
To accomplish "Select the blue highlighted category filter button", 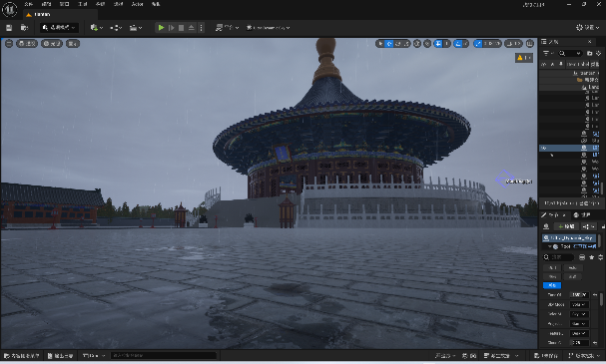I will (552, 285).
